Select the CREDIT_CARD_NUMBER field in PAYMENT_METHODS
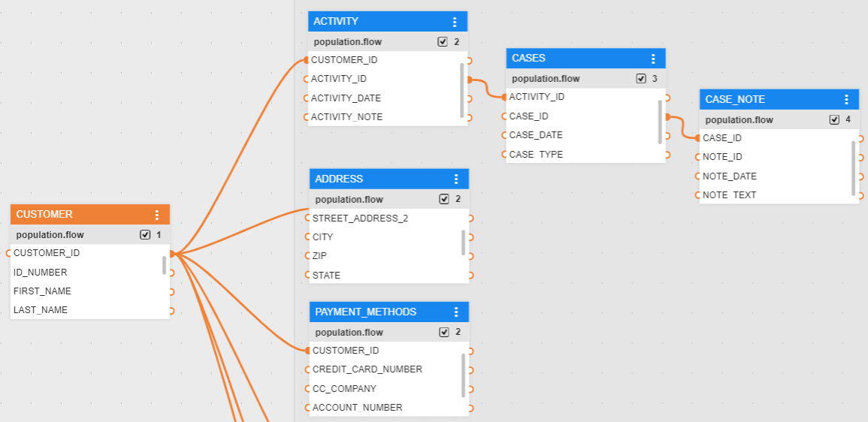This screenshot has width=868, height=422. point(367,369)
